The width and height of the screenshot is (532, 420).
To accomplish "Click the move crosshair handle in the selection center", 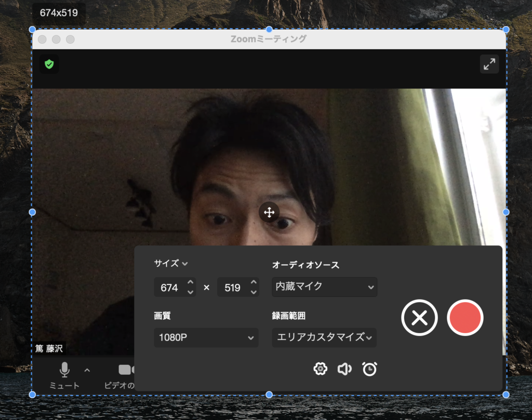I will pos(269,213).
